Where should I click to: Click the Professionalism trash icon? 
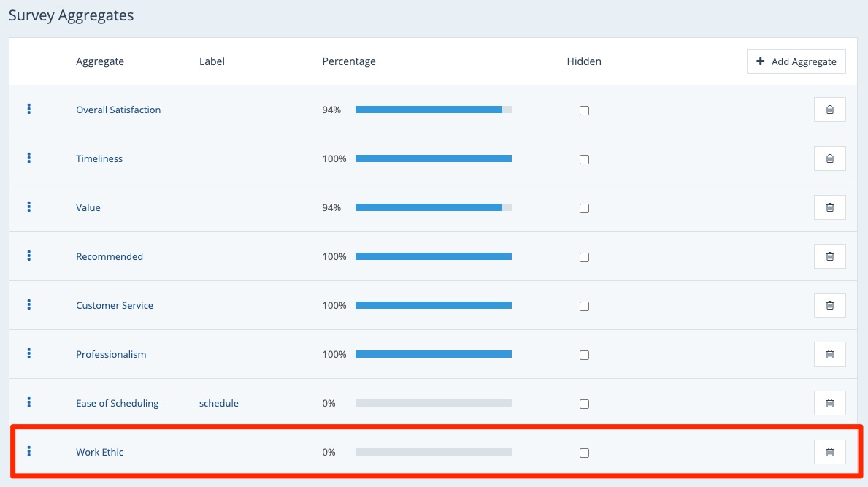[829, 354]
